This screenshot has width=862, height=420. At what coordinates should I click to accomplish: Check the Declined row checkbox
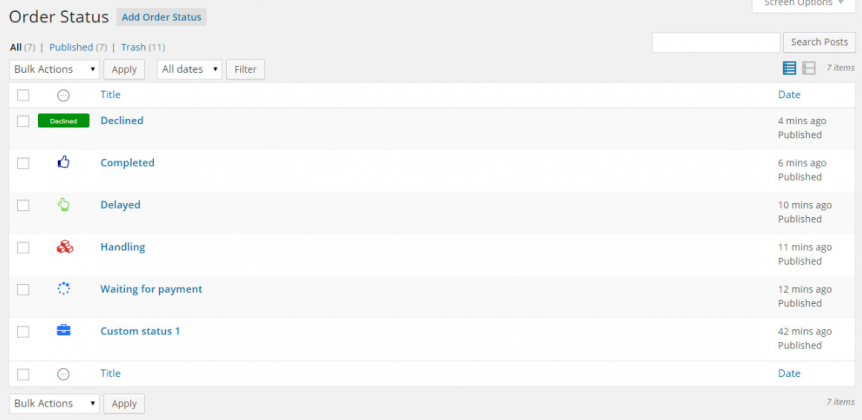(x=23, y=121)
